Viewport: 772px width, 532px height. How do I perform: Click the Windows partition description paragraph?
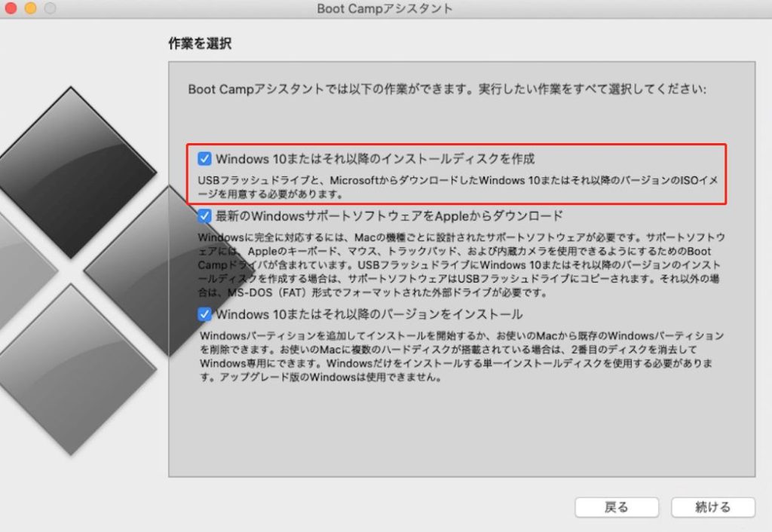[x=461, y=356]
